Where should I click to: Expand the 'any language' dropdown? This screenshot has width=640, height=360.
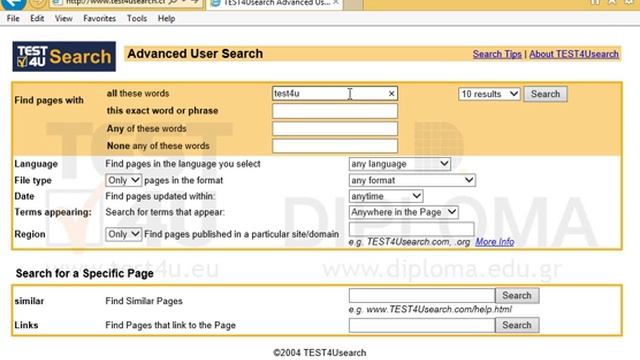tap(400, 164)
